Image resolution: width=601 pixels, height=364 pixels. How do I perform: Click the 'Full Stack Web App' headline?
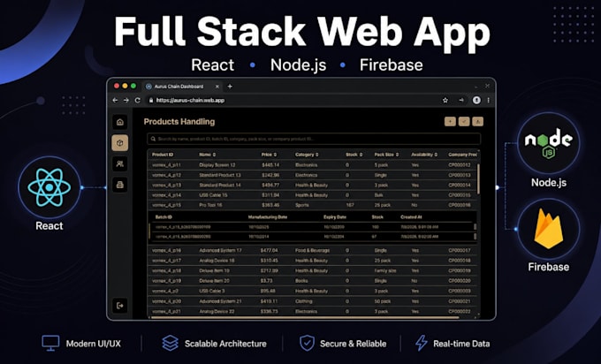[x=302, y=32]
